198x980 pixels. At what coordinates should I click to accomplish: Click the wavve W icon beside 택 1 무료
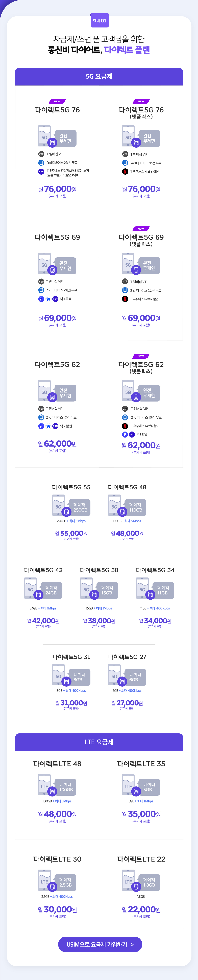click(x=48, y=299)
